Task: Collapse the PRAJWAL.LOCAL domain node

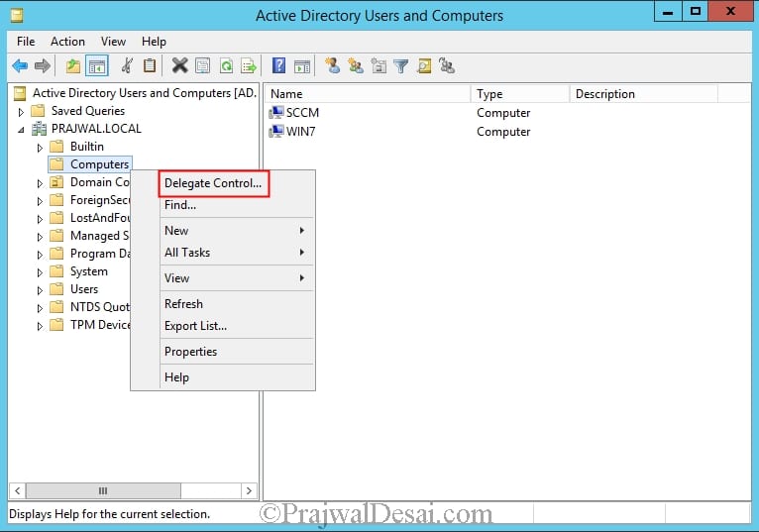Action: click(21, 130)
